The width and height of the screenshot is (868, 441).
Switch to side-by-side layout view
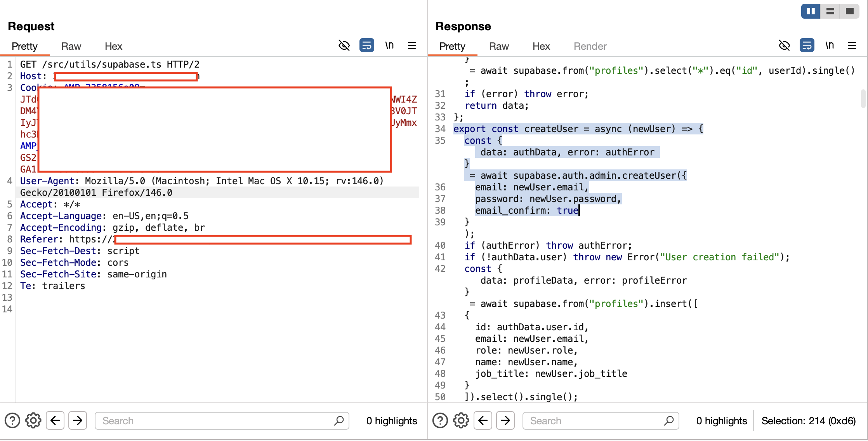811,11
